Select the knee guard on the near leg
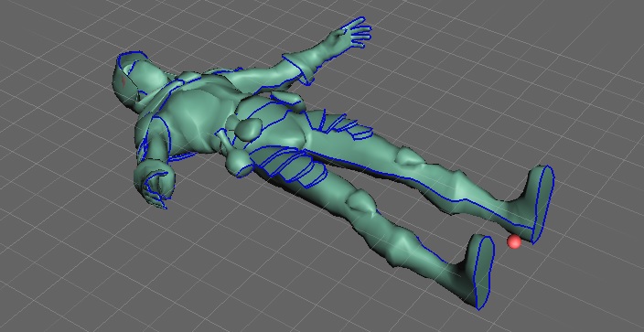The image size is (644, 332). pyautogui.click(x=361, y=201)
